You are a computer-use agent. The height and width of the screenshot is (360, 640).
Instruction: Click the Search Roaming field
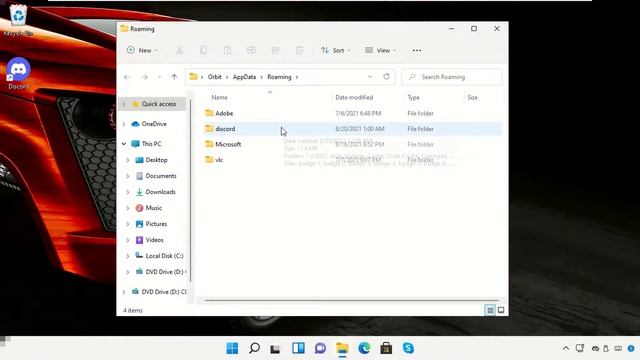coord(452,77)
